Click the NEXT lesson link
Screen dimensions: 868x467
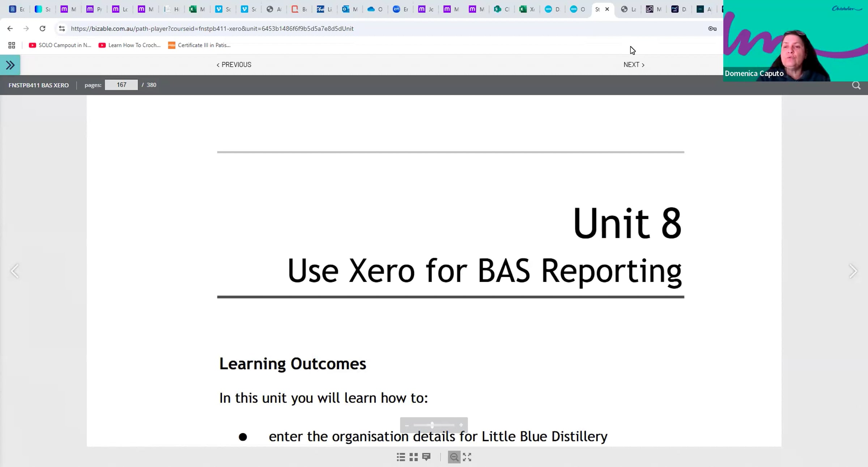(634, 65)
